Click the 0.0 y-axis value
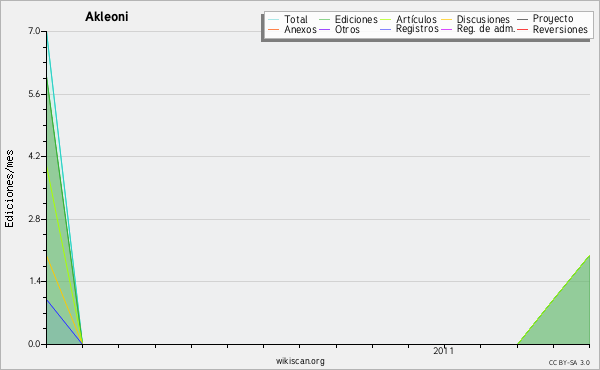The image size is (600, 370). [34, 344]
